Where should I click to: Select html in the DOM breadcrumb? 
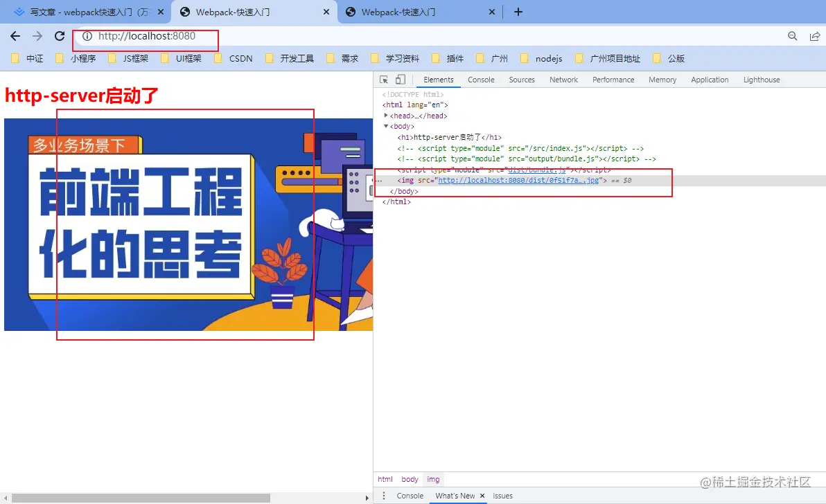pos(385,479)
